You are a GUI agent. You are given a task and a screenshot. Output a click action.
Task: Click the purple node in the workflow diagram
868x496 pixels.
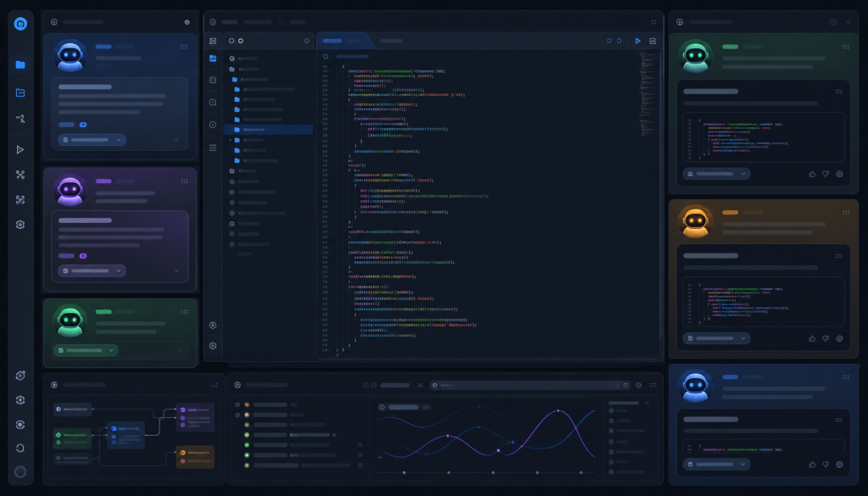(195, 418)
